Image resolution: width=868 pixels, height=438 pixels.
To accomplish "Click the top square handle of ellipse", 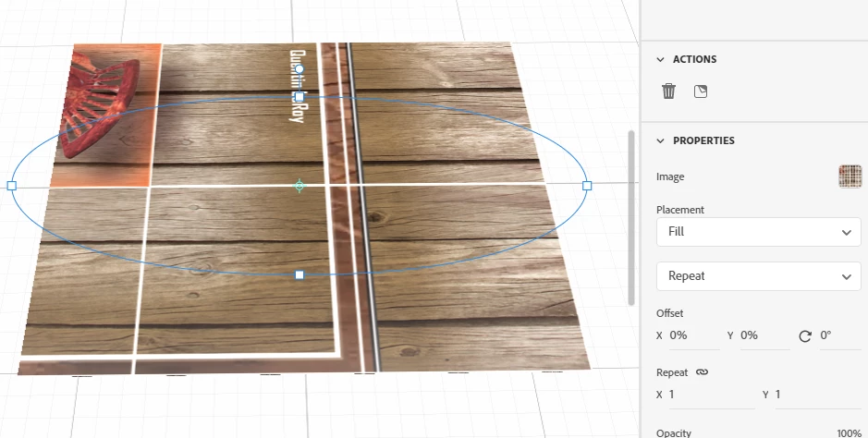I will pyautogui.click(x=300, y=97).
